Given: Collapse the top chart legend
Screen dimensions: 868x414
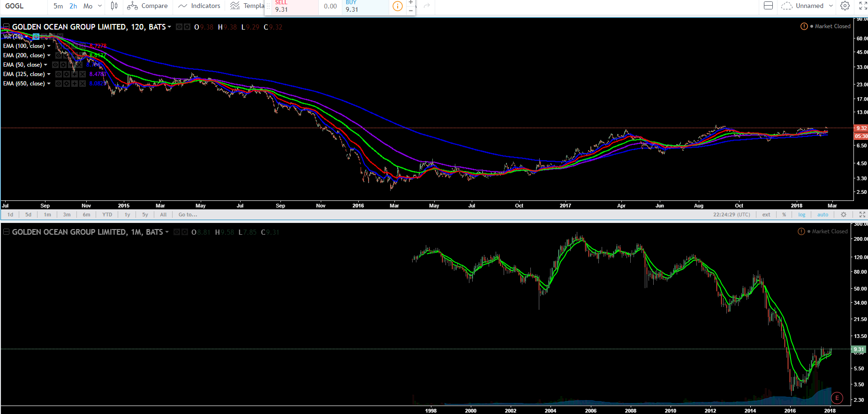Looking at the screenshot, I should coord(6,27).
